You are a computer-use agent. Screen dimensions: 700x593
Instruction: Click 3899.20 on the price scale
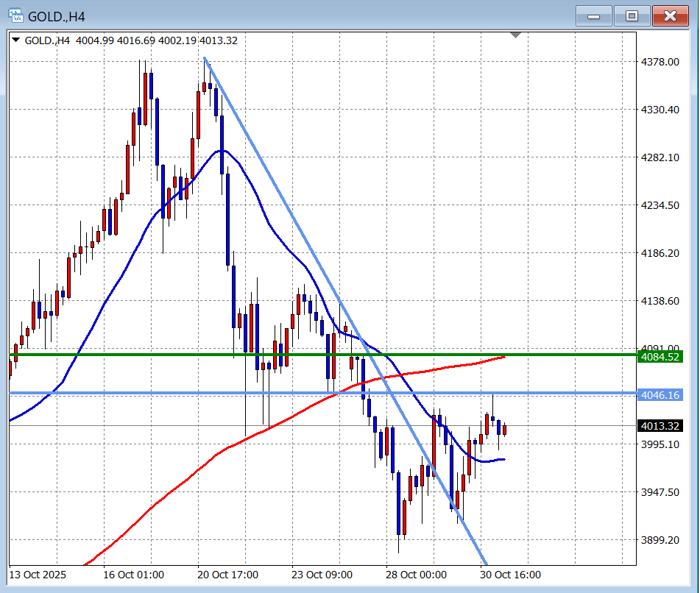[x=660, y=540]
